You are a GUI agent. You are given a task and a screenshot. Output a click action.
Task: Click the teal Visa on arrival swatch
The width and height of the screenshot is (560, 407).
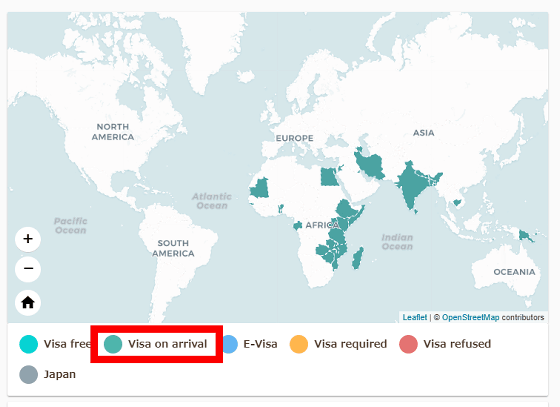113,344
